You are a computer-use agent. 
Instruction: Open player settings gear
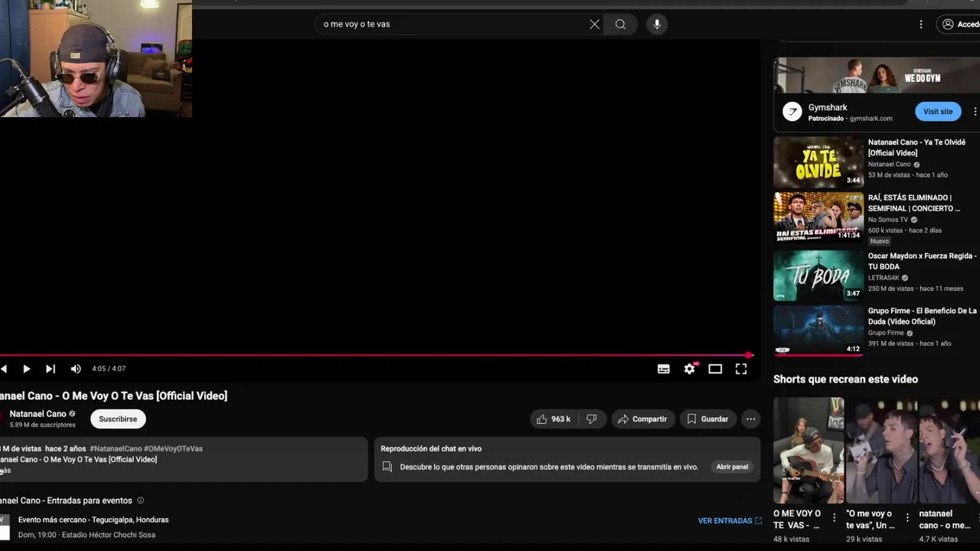pos(690,369)
